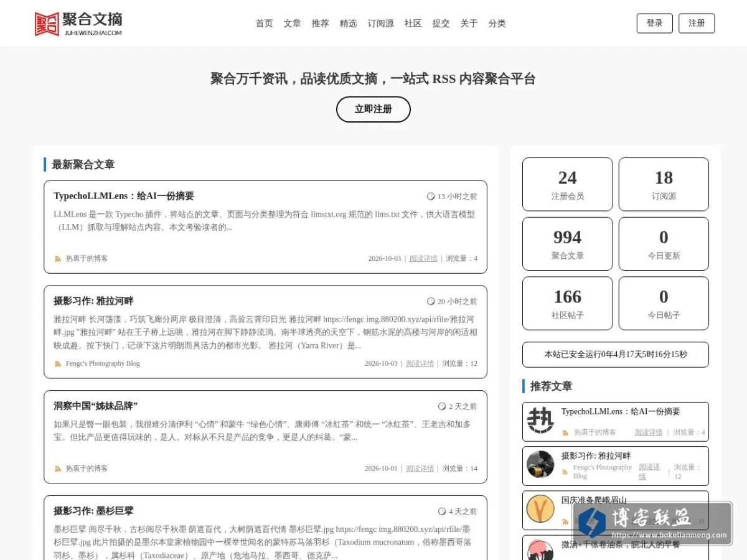
Task: Click the 浏览量：14 view count text
Action: [460, 469]
